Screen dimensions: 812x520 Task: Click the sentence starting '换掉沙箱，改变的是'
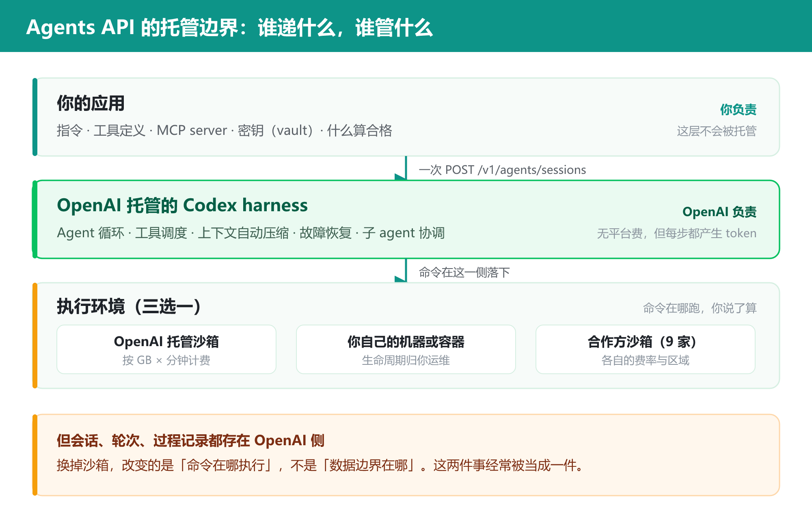pos(321,465)
